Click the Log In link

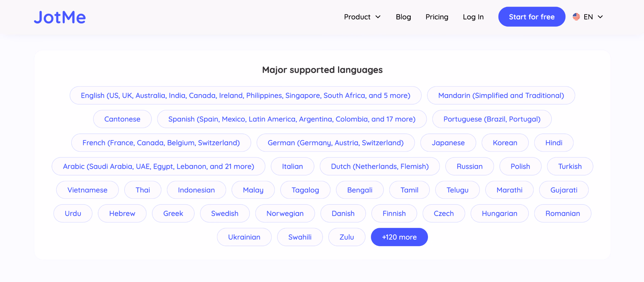click(x=473, y=17)
